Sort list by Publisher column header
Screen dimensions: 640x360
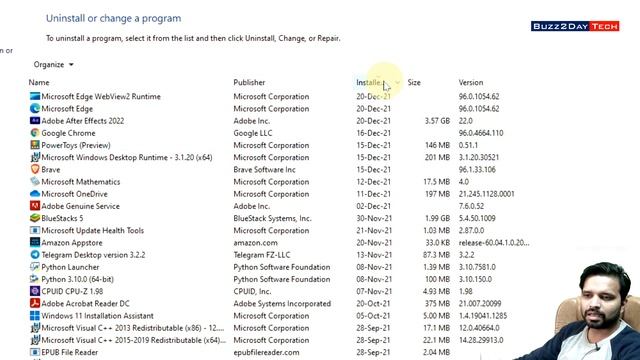pyautogui.click(x=249, y=82)
